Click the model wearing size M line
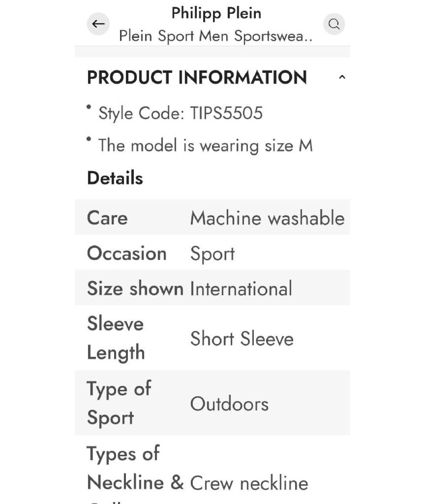 (x=205, y=146)
